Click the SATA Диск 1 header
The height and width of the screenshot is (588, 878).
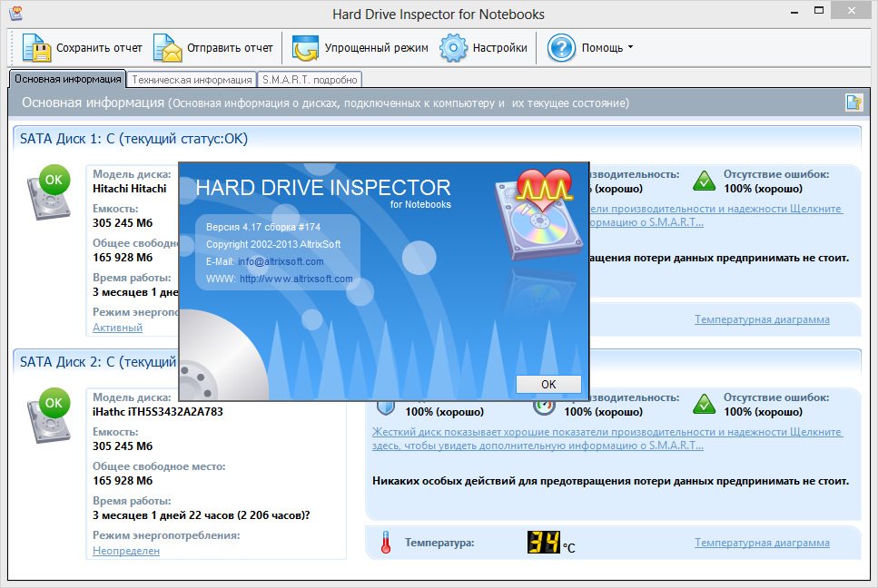[x=133, y=139]
